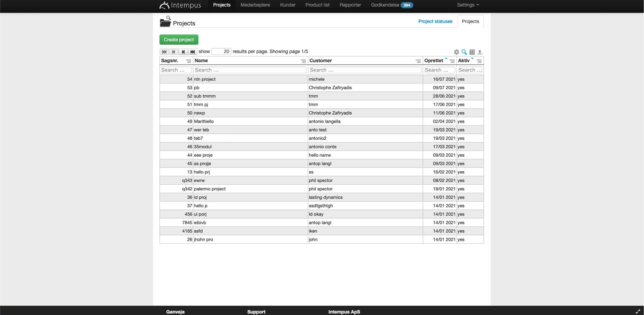Screen dimensions: 644x315
Task: Open the column chooser icon
Action: point(472,52)
